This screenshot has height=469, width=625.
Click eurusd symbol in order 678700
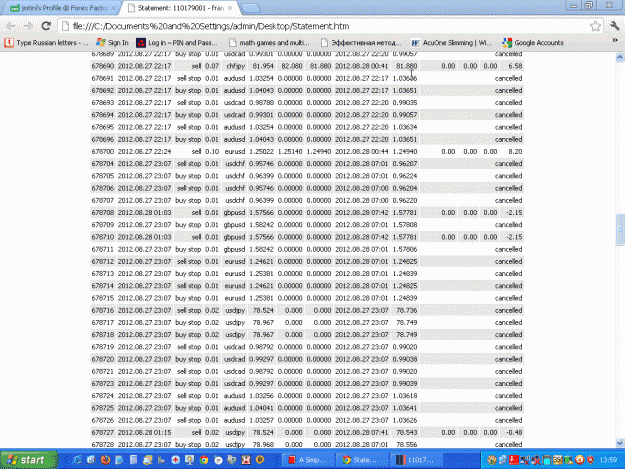[x=234, y=151]
